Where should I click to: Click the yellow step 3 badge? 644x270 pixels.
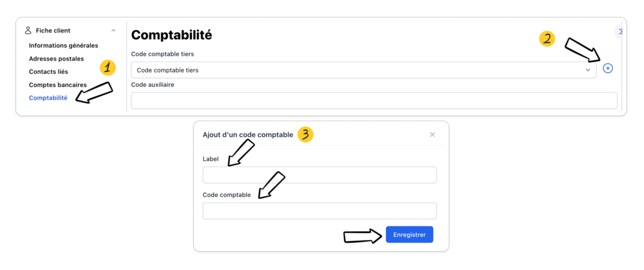[x=305, y=134]
